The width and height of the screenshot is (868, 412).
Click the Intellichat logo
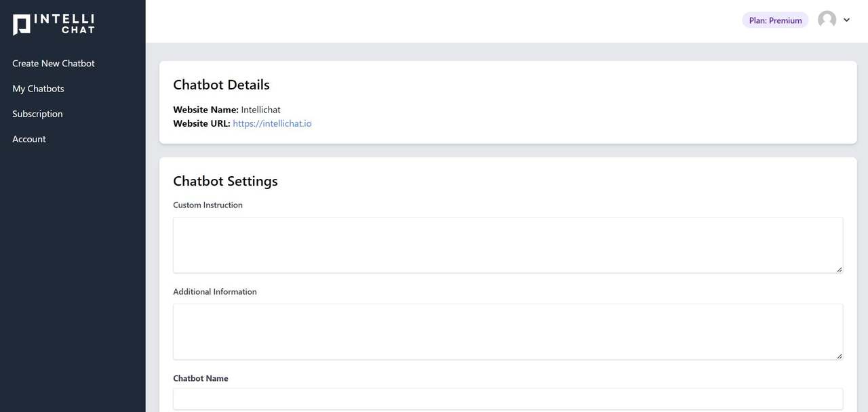pyautogui.click(x=54, y=24)
